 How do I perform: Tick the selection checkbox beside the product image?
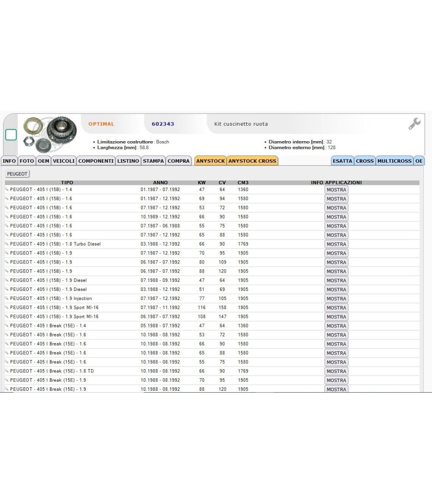coord(11,135)
